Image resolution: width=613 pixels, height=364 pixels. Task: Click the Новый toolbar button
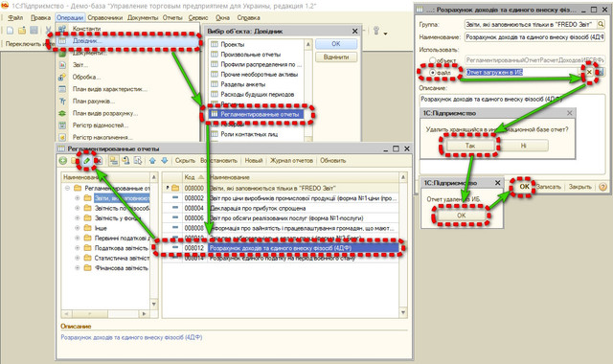pyautogui.click(x=254, y=161)
